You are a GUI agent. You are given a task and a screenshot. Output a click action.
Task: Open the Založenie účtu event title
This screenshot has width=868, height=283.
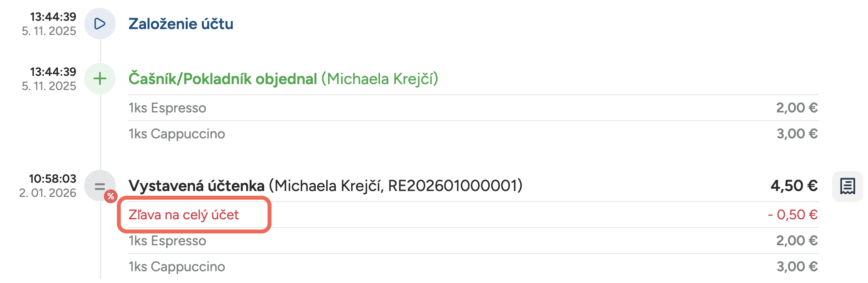pyautogui.click(x=181, y=24)
